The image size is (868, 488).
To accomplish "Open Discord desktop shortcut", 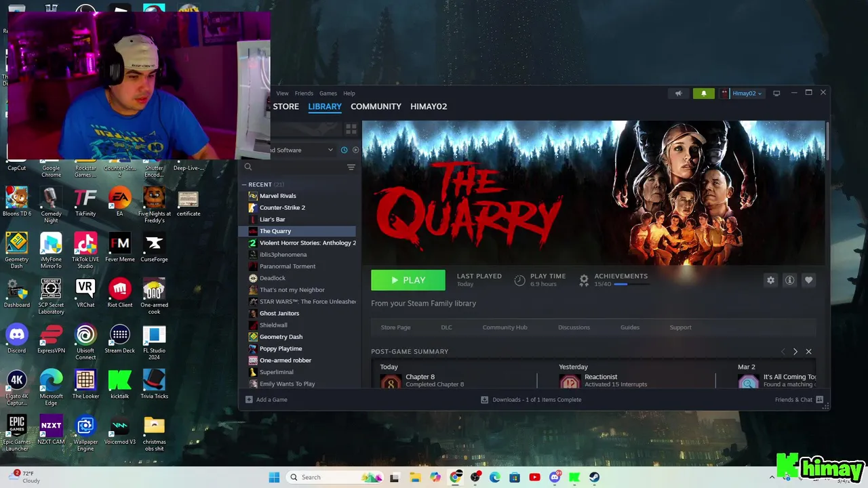I will coord(17,339).
